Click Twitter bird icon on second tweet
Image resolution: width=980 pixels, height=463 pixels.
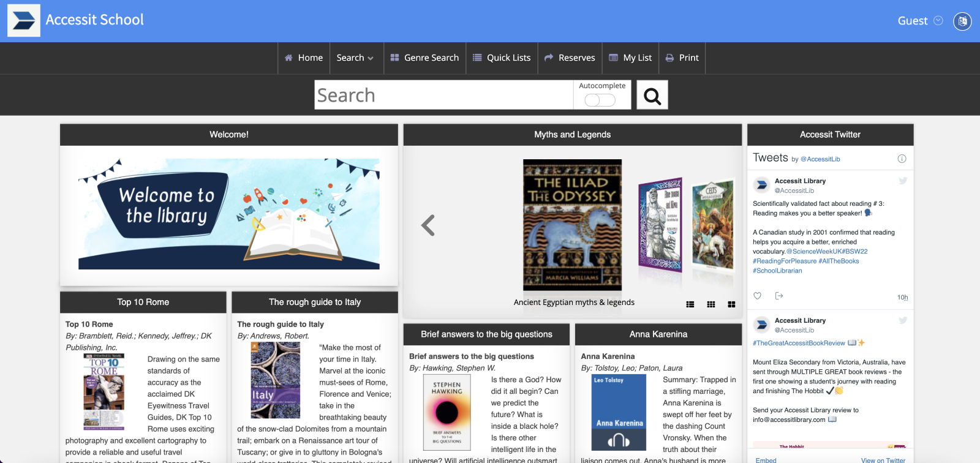click(x=903, y=320)
